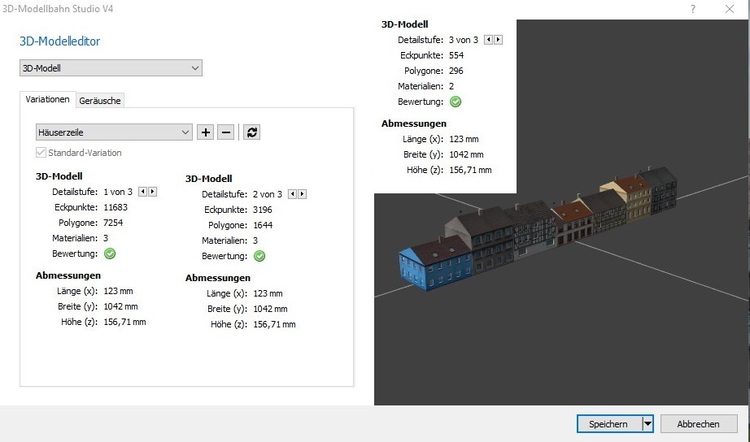Click the green rating check for Detailstufe 3

point(455,101)
